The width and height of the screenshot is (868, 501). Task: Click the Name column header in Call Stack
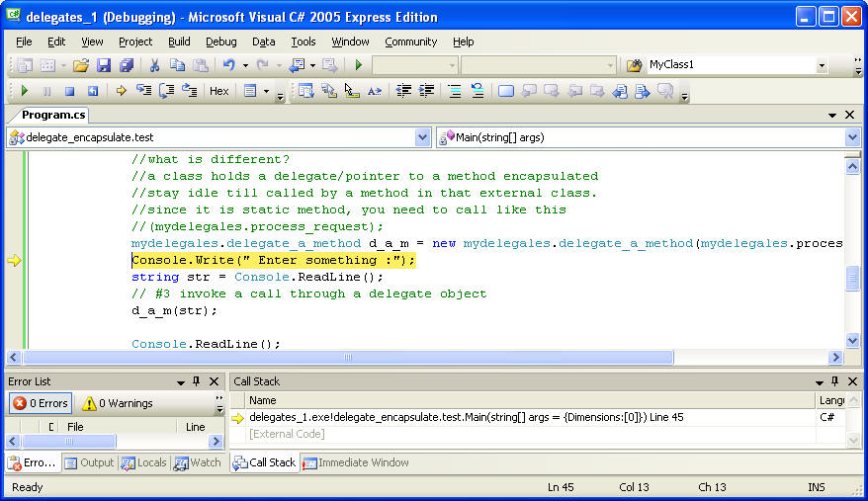pos(263,400)
